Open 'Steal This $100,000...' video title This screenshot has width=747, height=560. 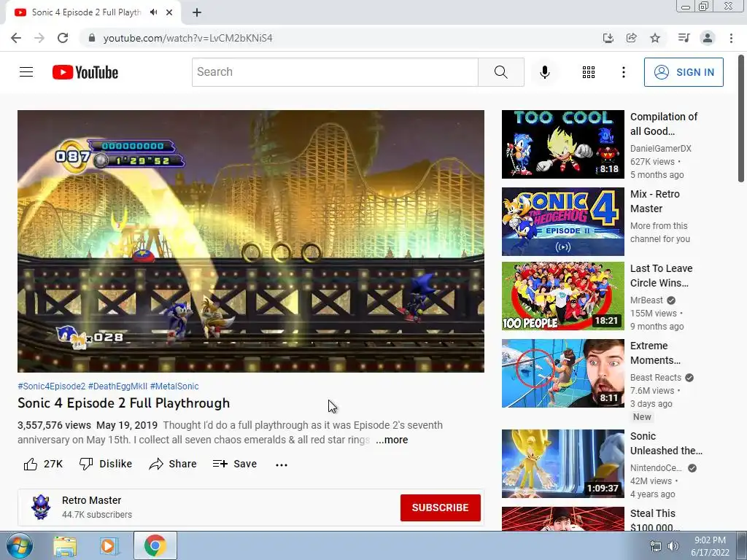tap(654, 520)
